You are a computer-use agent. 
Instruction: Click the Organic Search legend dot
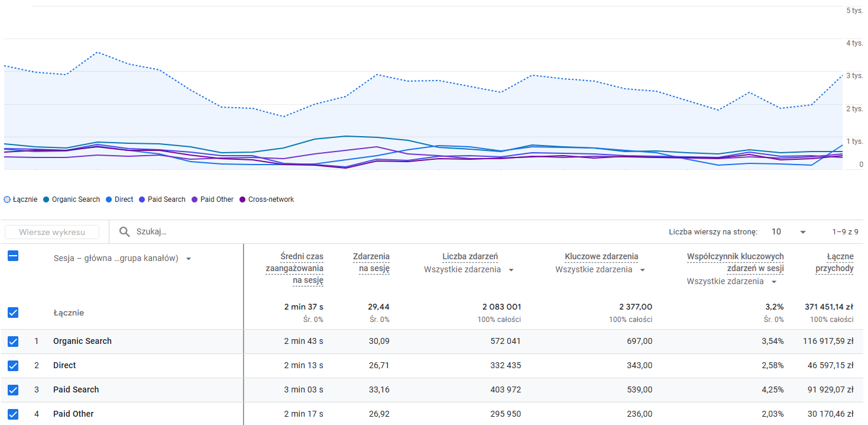tap(47, 199)
